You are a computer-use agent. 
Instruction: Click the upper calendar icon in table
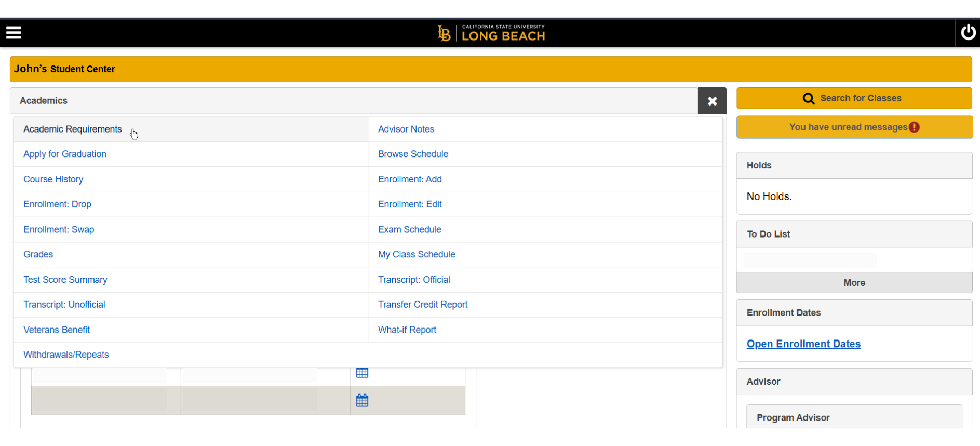pos(362,373)
